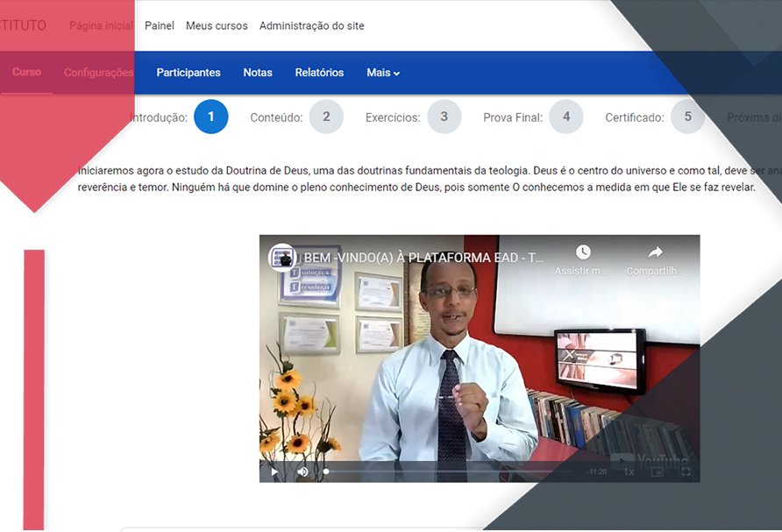782x532 pixels.
Task: Go to step 2 Conteúdo circle
Action: 326,117
